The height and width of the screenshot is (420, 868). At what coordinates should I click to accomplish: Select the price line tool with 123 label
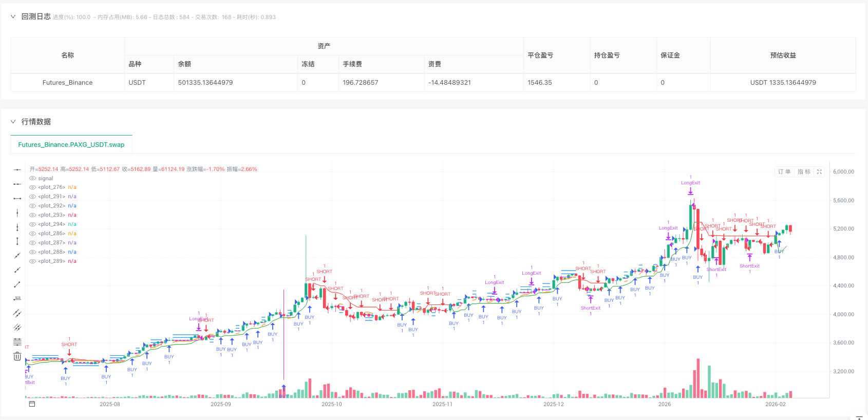17,298
